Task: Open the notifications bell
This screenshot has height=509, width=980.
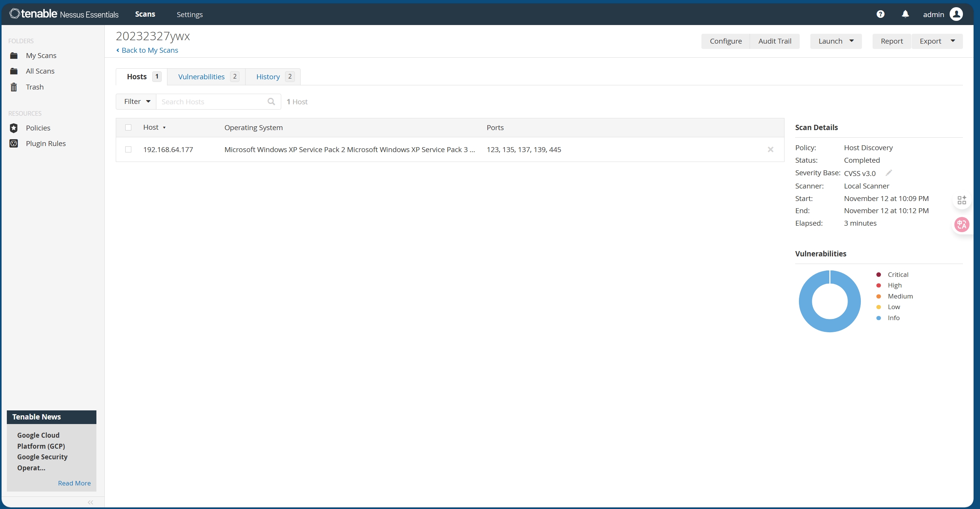Action: click(x=905, y=14)
